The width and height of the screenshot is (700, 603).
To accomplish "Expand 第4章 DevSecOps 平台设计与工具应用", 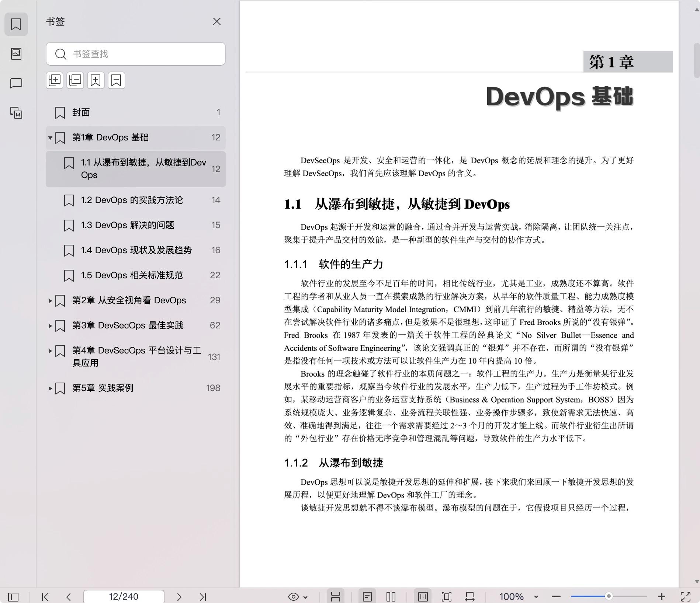I will point(50,351).
